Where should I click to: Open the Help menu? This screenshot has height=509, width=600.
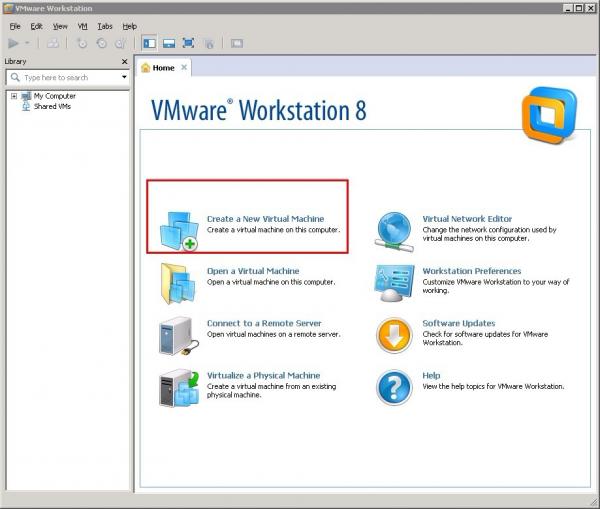click(130, 26)
